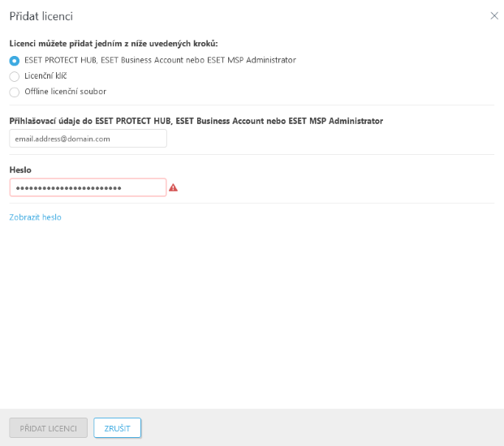Focus the Heslo password field

[88, 187]
